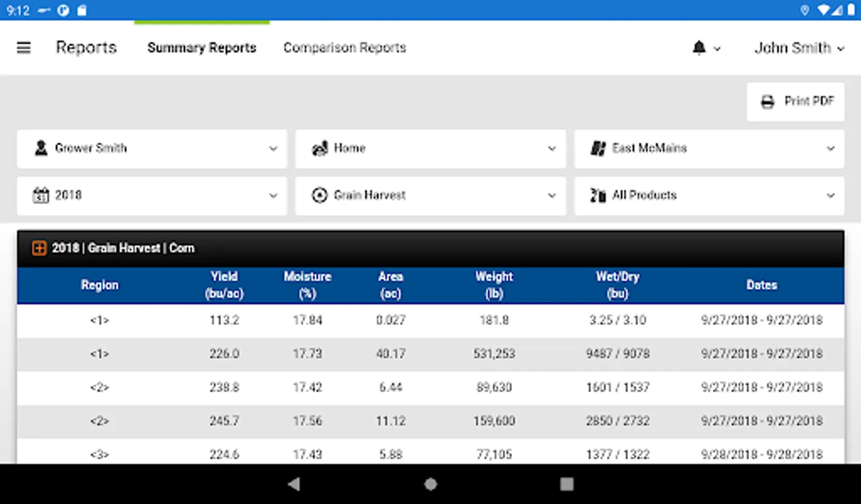Click the yield value 224.6
861x504 pixels.
(x=224, y=454)
